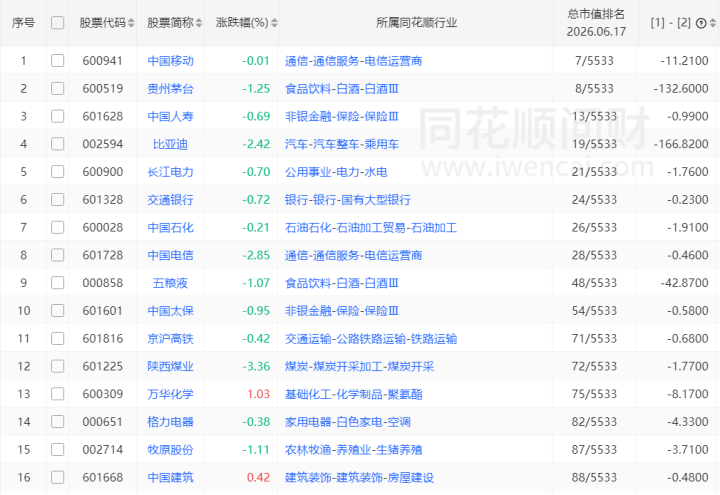Sort by the [1] - [2] column arrows
The height and width of the screenshot is (495, 720).
(713, 23)
